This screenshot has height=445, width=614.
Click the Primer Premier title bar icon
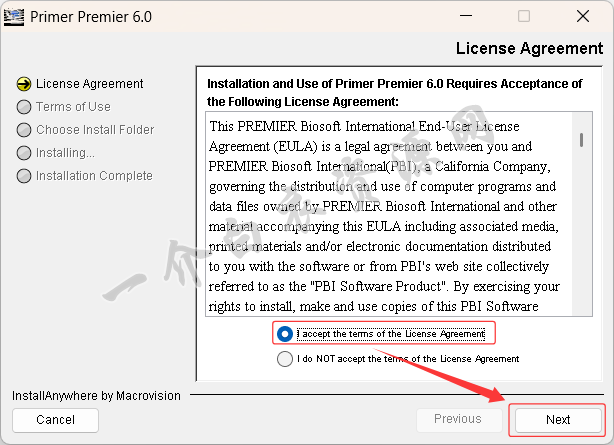click(x=14, y=16)
